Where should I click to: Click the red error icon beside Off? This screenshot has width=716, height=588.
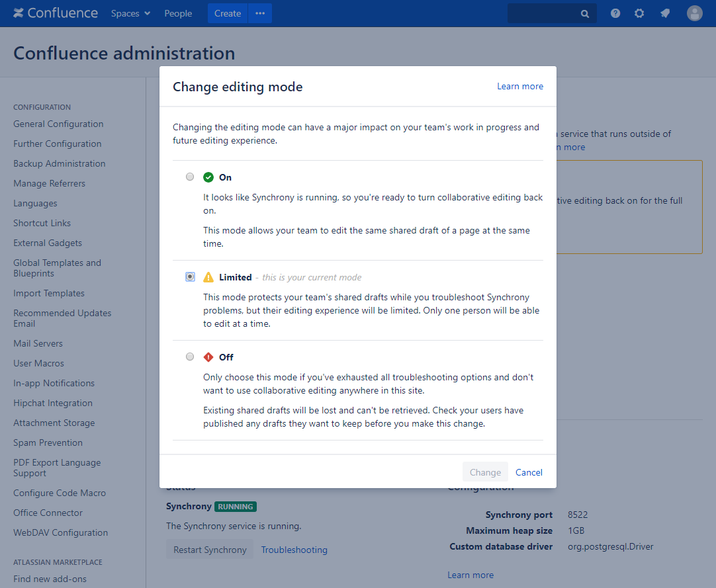pyautogui.click(x=208, y=357)
